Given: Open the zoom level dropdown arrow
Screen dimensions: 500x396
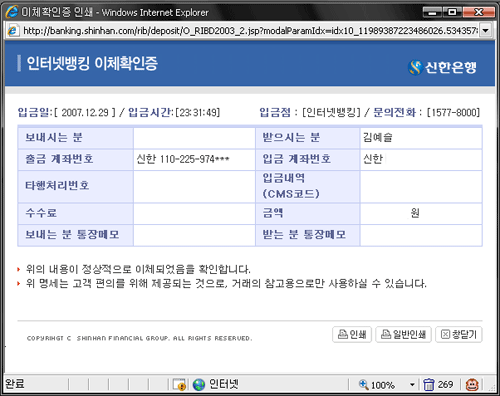Looking at the screenshot, I should pos(412,385).
